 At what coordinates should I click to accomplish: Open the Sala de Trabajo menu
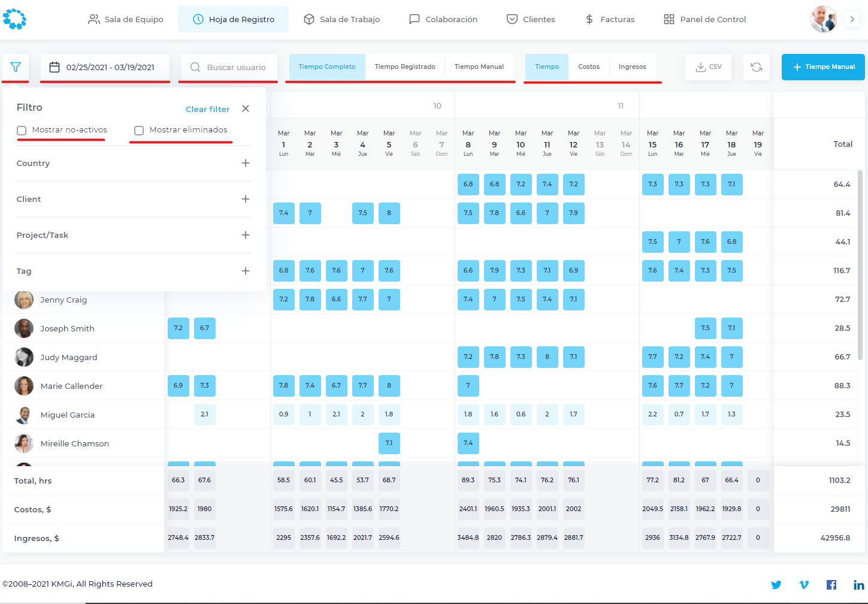[341, 19]
